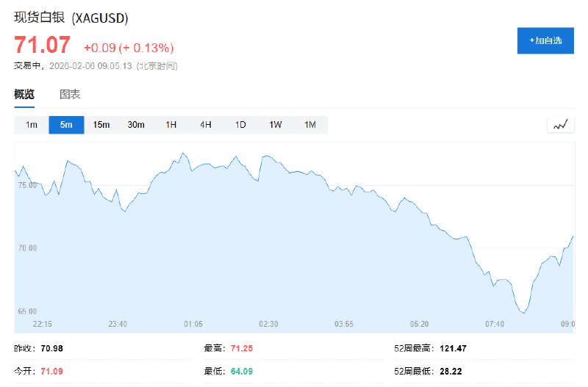
Task: Click the 71.07 current price
Action: tap(43, 46)
